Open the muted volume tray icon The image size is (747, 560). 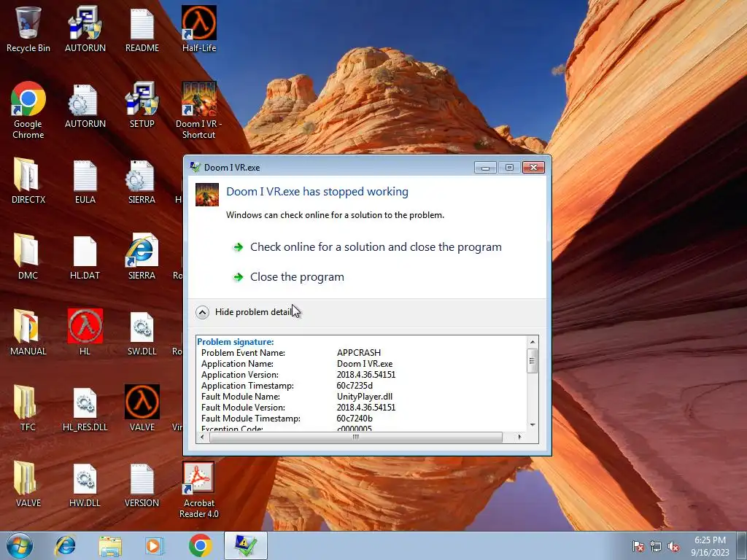pos(673,546)
